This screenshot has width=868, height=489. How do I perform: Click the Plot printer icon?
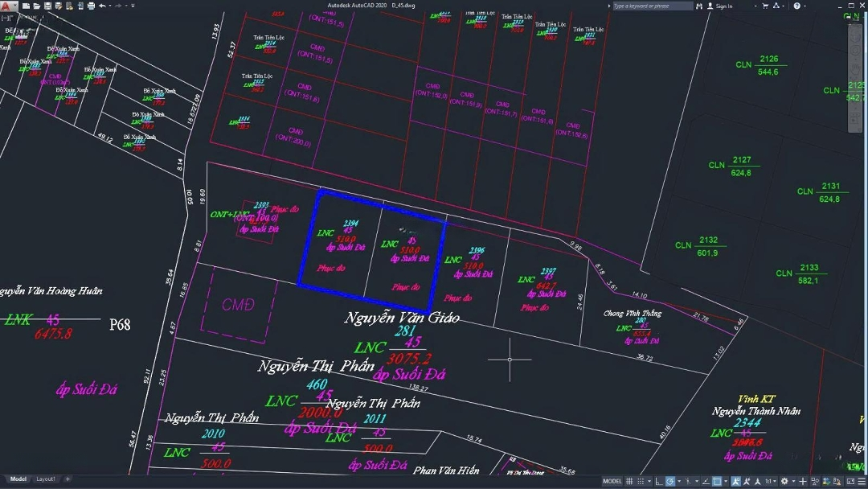pyautogui.click(x=90, y=6)
